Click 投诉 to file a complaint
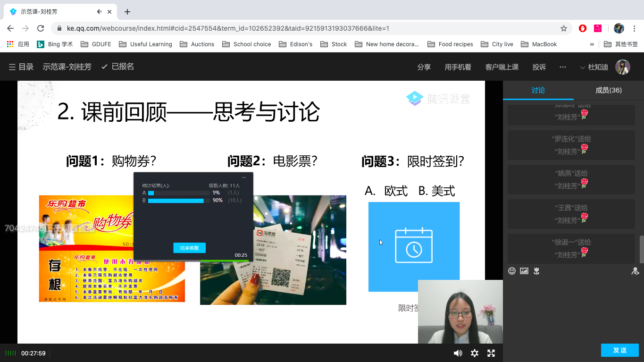Screen dimensions: 644x362 click(539, 67)
